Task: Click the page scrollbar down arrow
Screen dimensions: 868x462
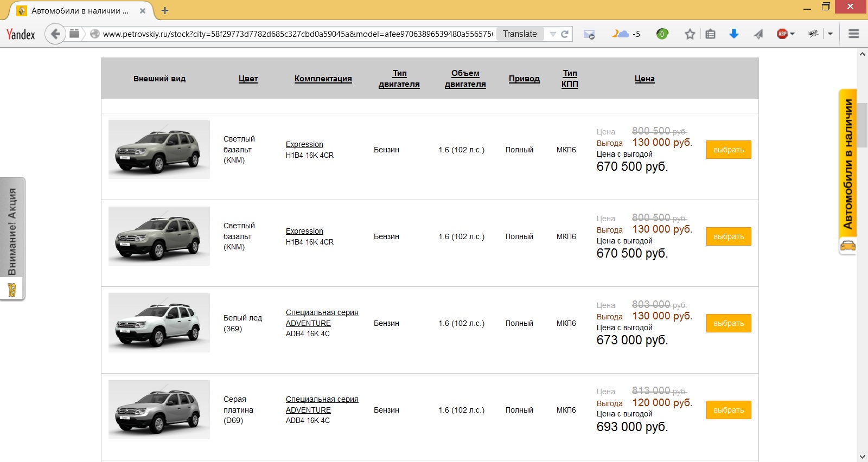Action: [863, 457]
